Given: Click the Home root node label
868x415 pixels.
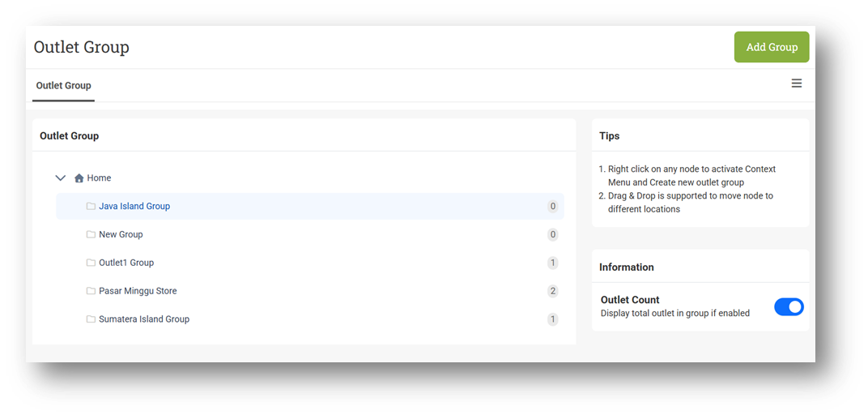Looking at the screenshot, I should point(100,178).
